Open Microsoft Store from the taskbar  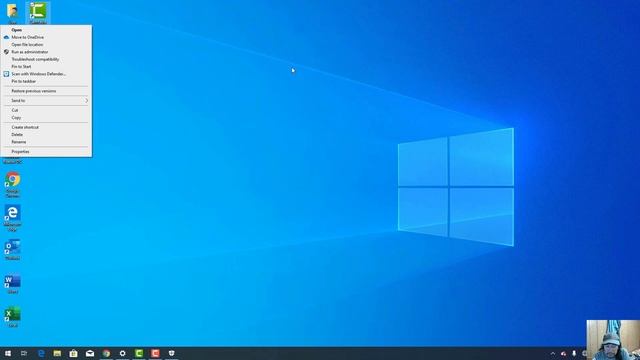[x=73, y=353]
